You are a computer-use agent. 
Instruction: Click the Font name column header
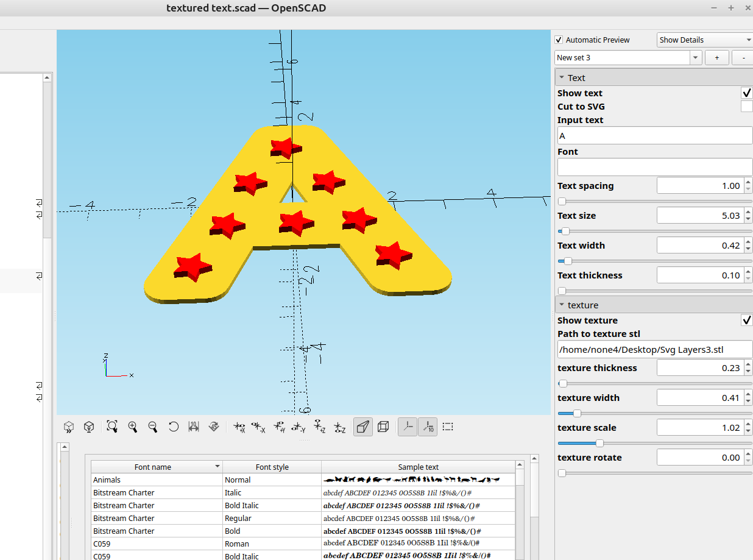(153, 467)
